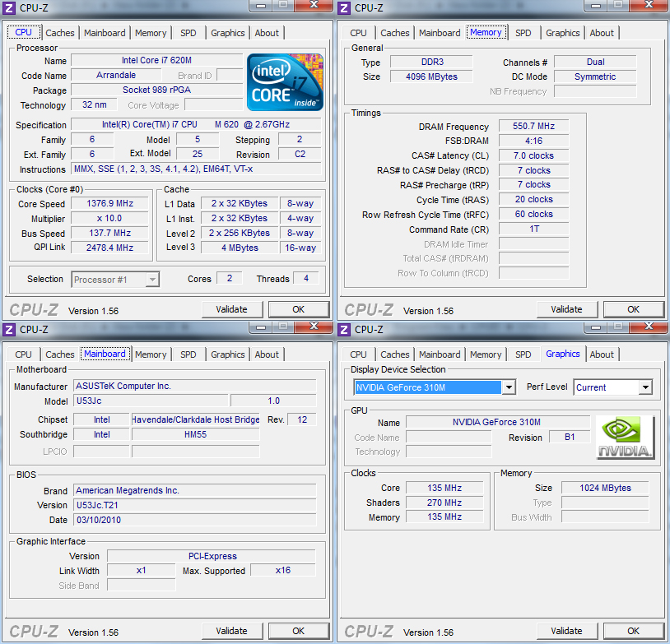
Task: Select Caches tab in the Graphics window
Action: pyautogui.click(x=395, y=354)
